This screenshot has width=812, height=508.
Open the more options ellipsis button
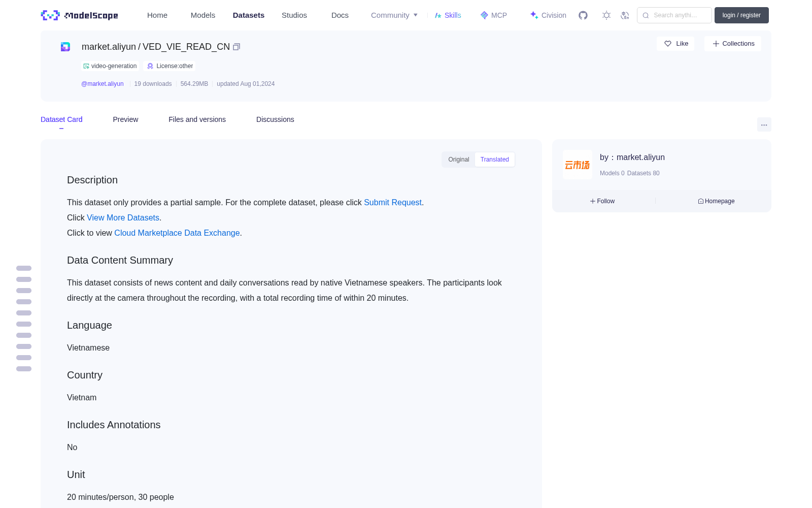tap(764, 125)
